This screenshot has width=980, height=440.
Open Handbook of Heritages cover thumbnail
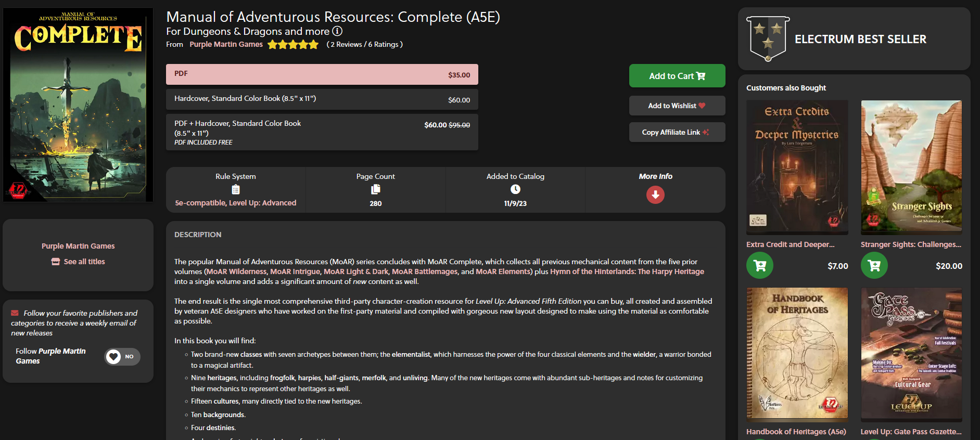[x=797, y=354]
